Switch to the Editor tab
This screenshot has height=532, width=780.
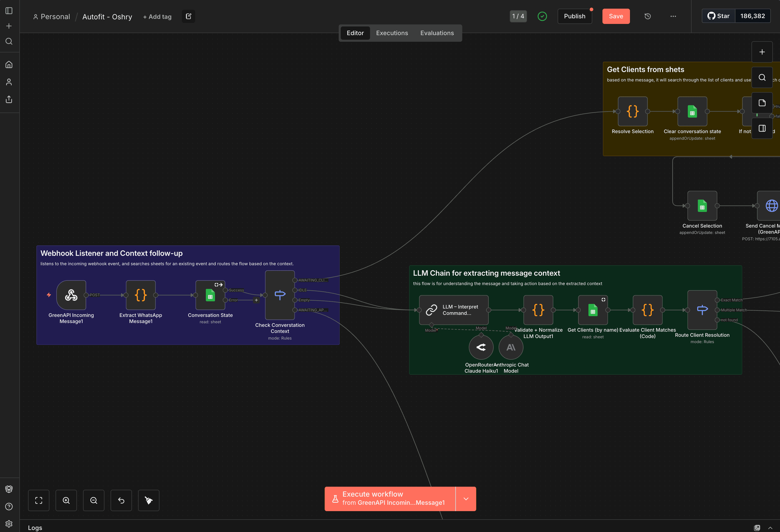[355, 33]
